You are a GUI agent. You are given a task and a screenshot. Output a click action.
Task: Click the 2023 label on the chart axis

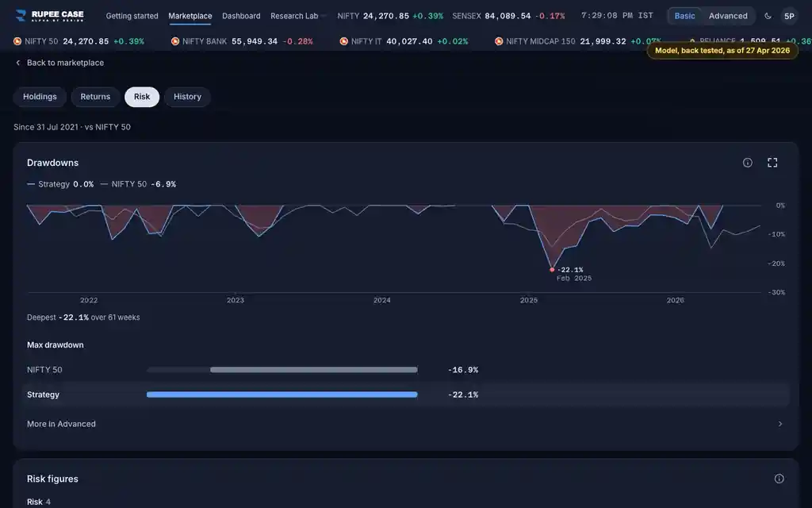pyautogui.click(x=235, y=300)
